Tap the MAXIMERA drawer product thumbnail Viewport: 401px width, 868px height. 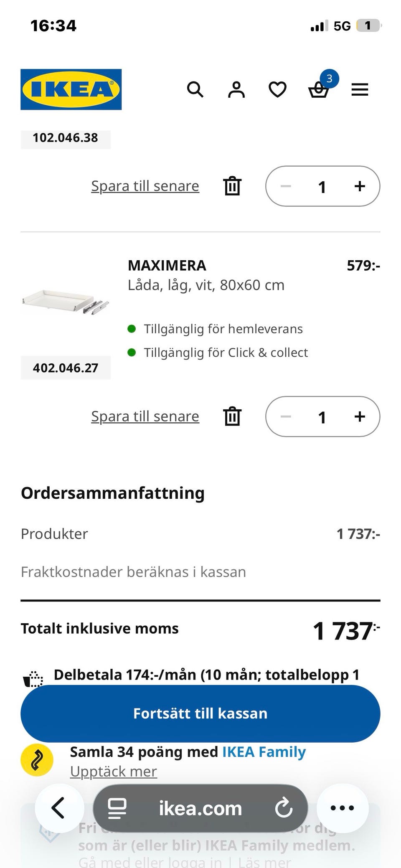point(66,302)
